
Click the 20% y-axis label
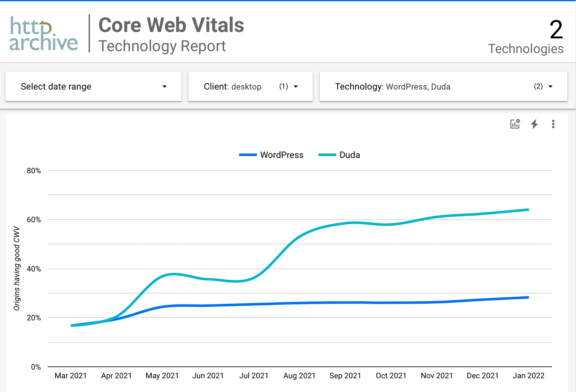(x=34, y=318)
